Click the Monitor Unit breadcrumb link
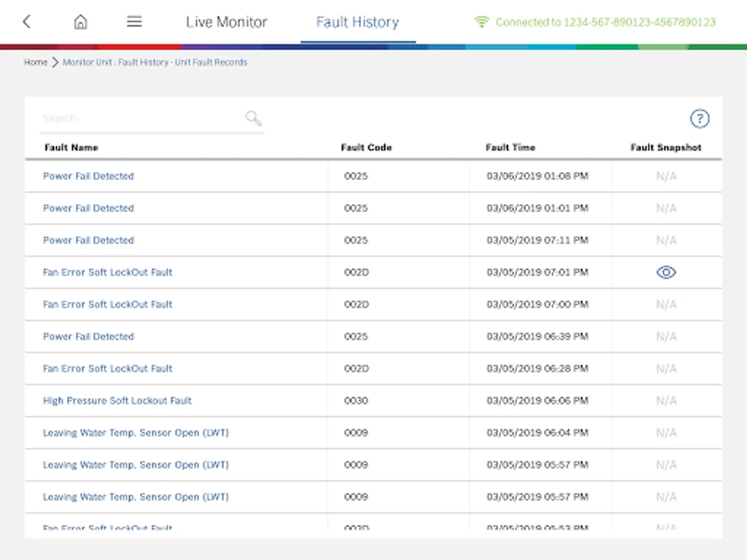Screen dimensions: 747x560 point(155,62)
